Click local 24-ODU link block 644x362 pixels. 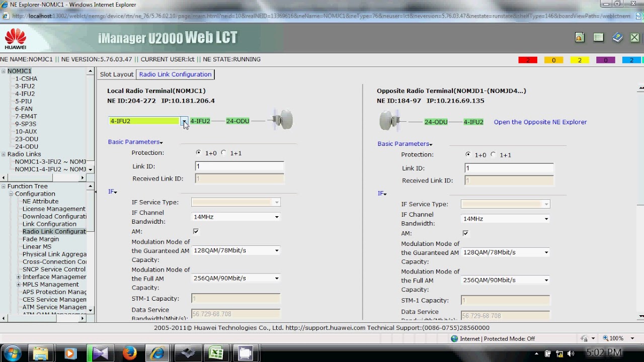coord(237,121)
